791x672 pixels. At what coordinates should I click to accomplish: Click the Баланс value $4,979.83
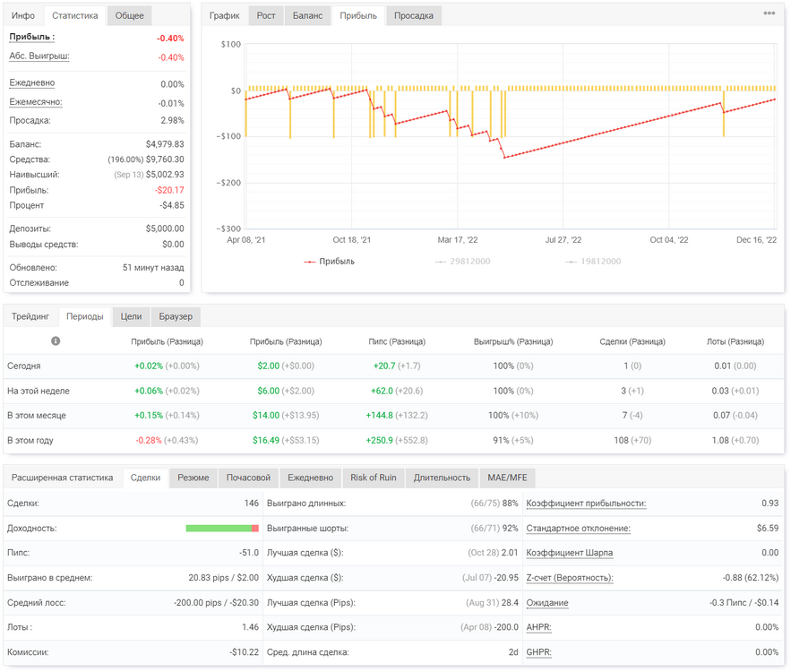165,144
